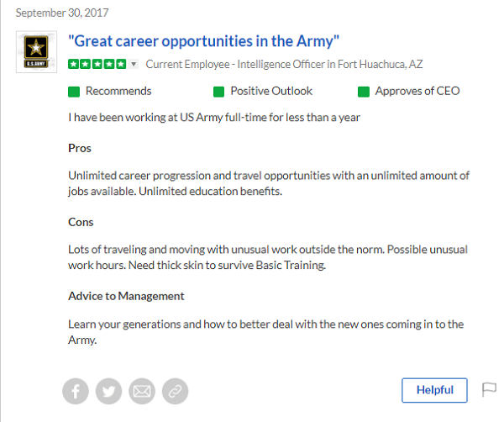Click the green Approves of CEO square

pos(364,92)
